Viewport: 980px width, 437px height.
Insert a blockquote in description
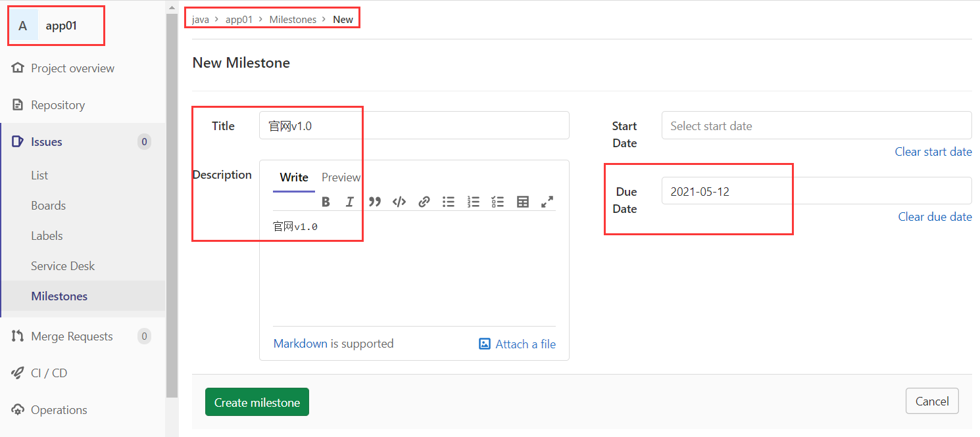point(375,202)
